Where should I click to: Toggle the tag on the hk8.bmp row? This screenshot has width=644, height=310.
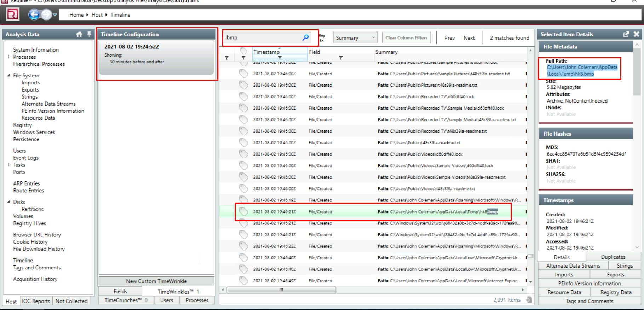pyautogui.click(x=243, y=211)
